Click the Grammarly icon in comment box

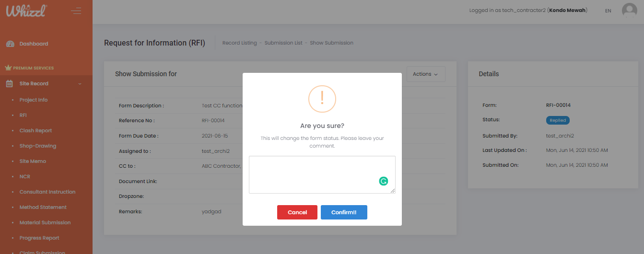384,181
